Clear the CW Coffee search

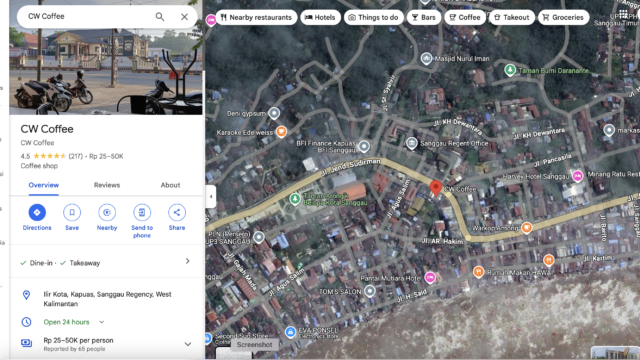tap(184, 17)
